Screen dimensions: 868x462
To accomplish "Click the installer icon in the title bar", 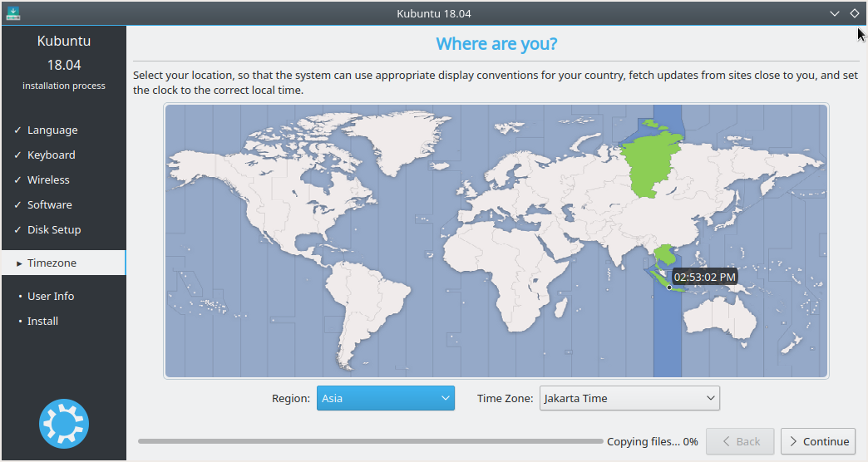I will coord(13,13).
